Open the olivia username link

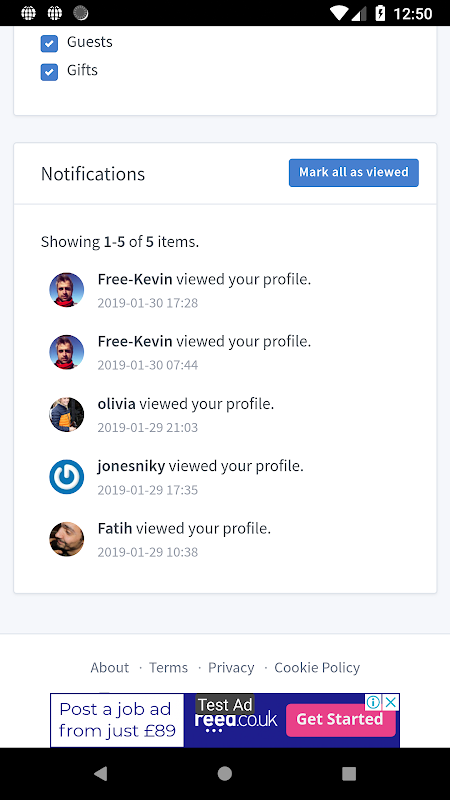click(x=116, y=404)
